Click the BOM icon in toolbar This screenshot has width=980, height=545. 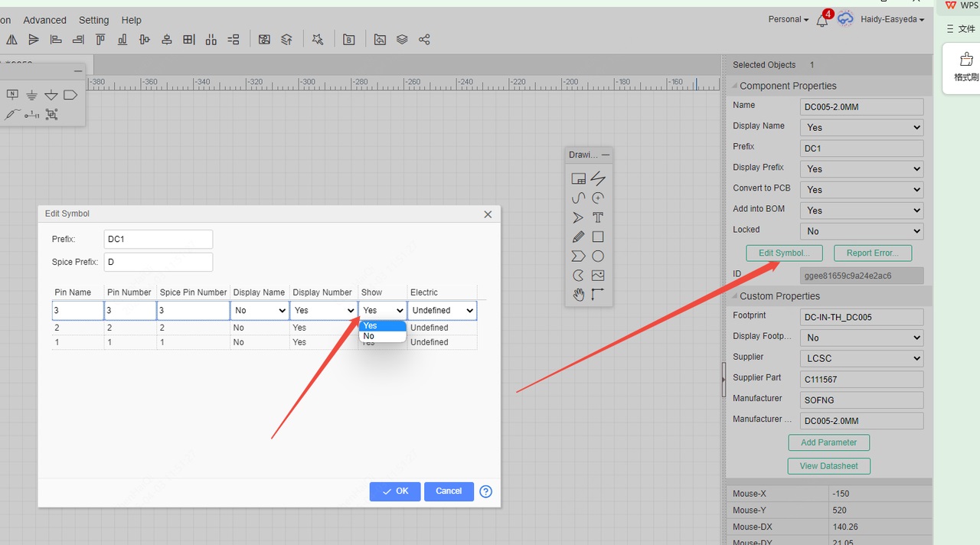click(x=349, y=40)
